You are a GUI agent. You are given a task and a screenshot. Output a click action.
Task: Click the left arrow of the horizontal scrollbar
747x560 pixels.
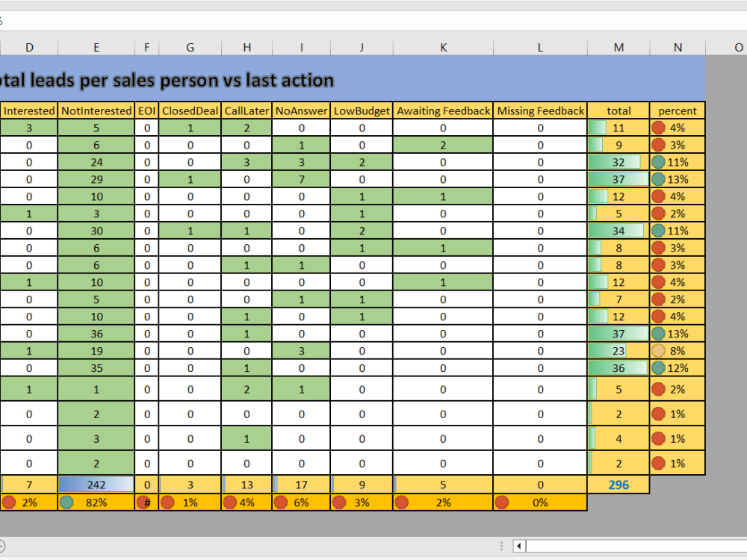point(517,546)
